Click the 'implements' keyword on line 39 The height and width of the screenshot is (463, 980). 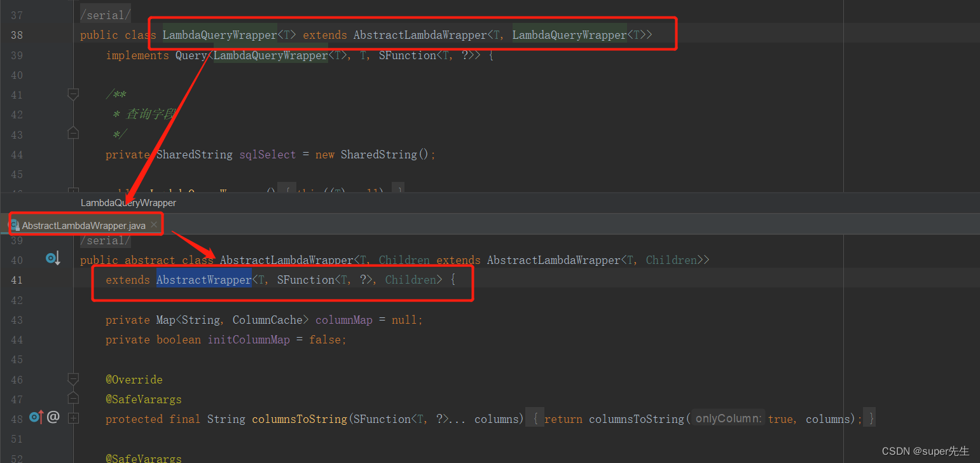137,55
